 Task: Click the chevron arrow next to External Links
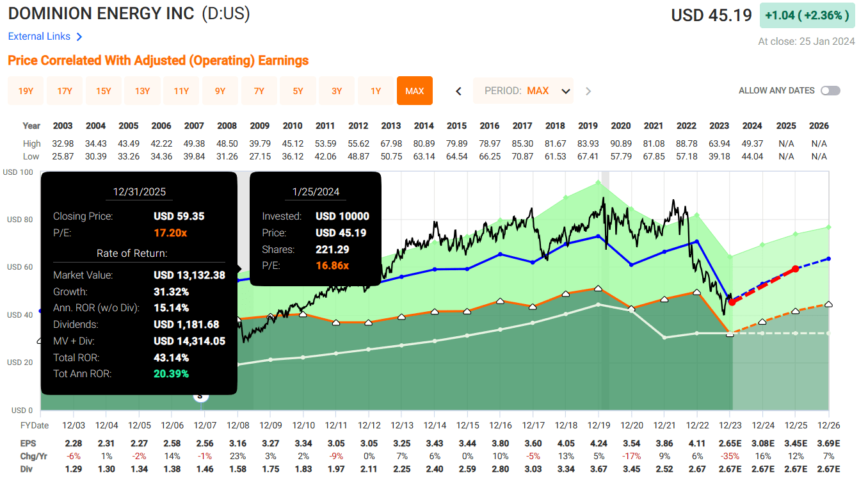[79, 37]
